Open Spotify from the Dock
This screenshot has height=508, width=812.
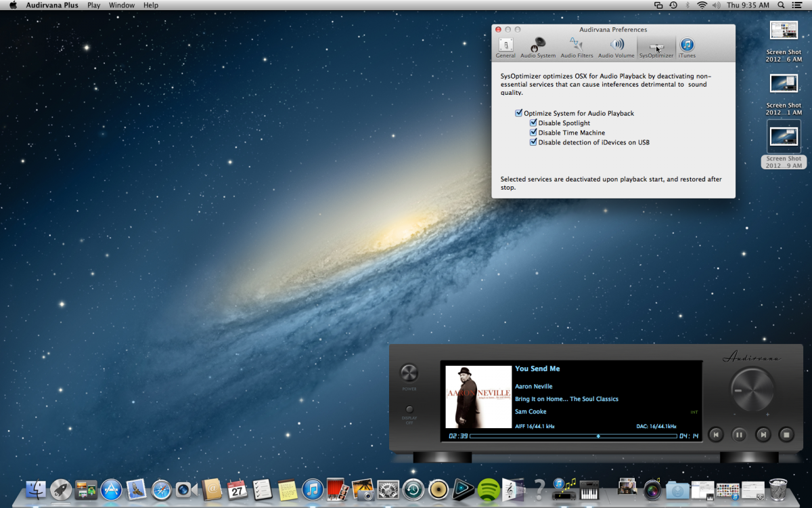pos(488,488)
